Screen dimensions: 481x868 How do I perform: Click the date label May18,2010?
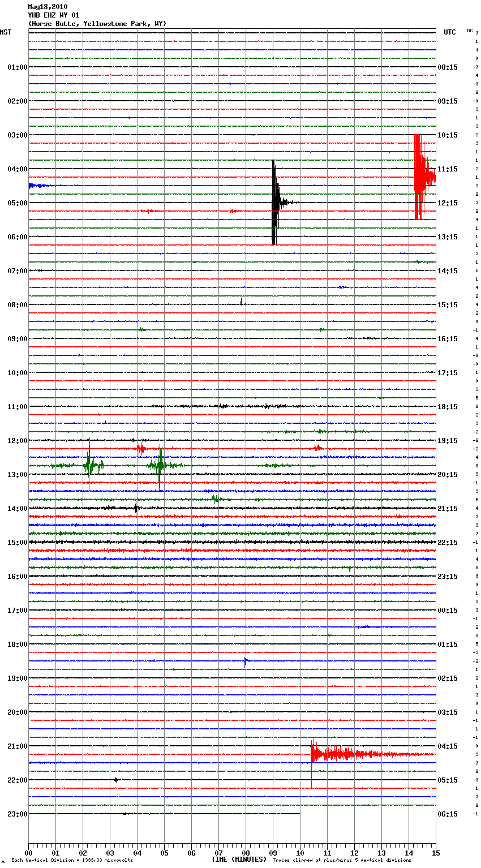[48, 7]
